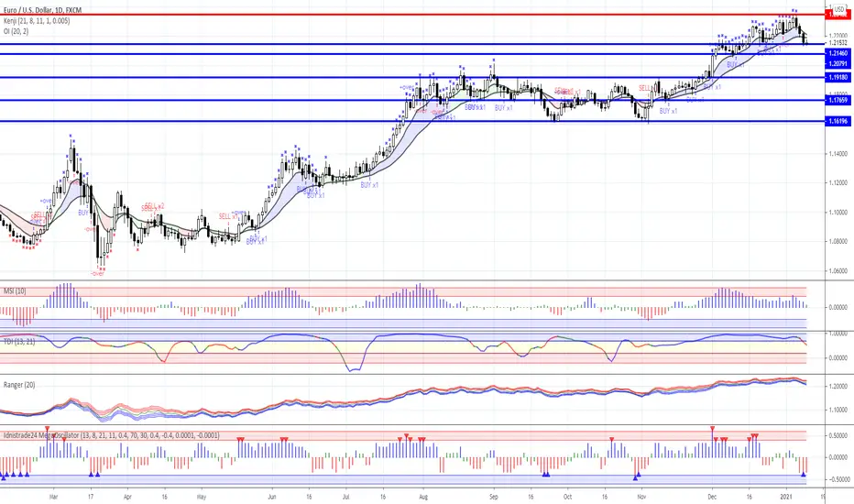The width and height of the screenshot is (854, 504).
Task: Click the blue 1.20791 price level label
Action: 838,64
